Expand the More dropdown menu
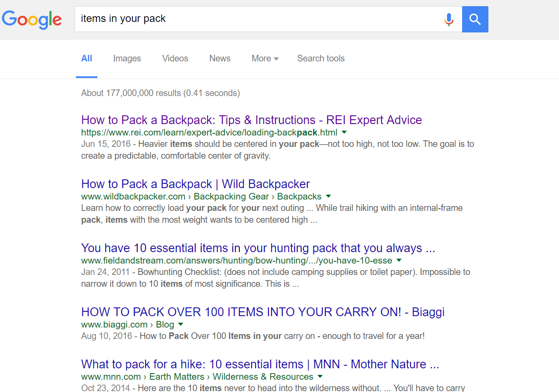Viewport: 559px width, 392px height. pos(265,58)
